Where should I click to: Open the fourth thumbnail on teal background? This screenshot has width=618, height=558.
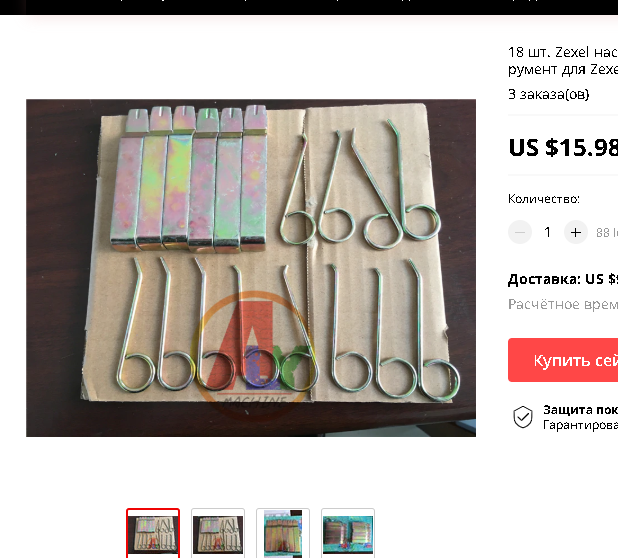[x=348, y=533]
